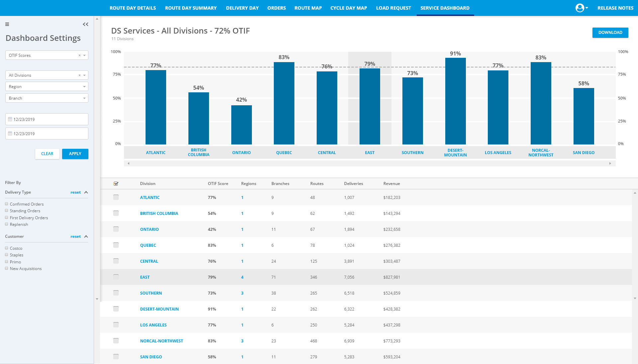
Task: Collapse the Dashboard Settings sidebar
Action: 85,24
